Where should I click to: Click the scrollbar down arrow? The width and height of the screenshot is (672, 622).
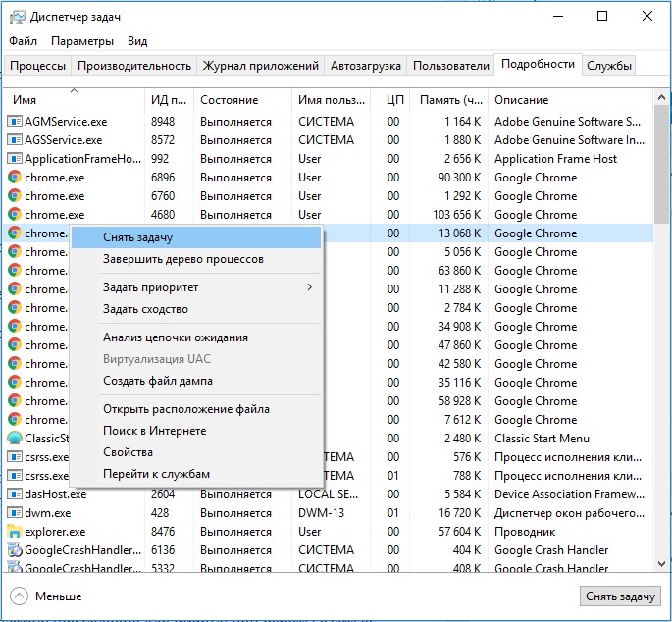click(x=661, y=564)
